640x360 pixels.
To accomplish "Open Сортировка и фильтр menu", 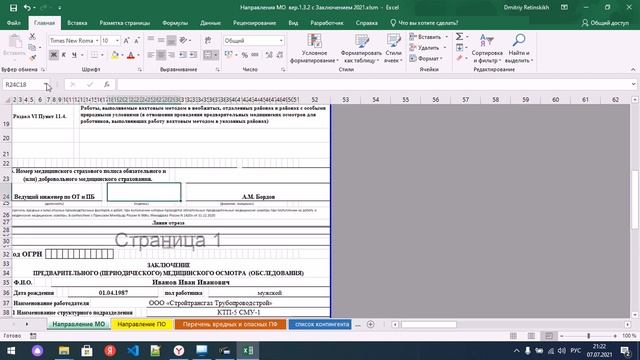I will point(487,48).
